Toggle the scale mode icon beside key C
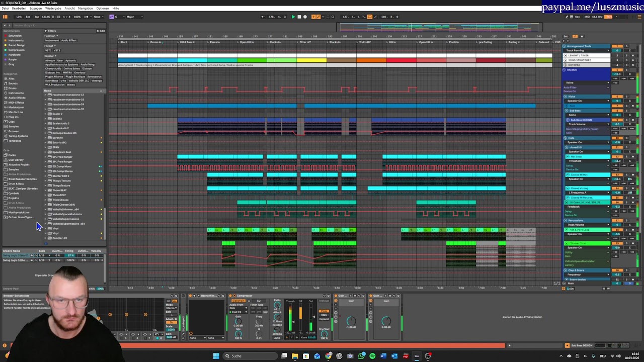The height and width of the screenshot is (362, 644). 112,17
